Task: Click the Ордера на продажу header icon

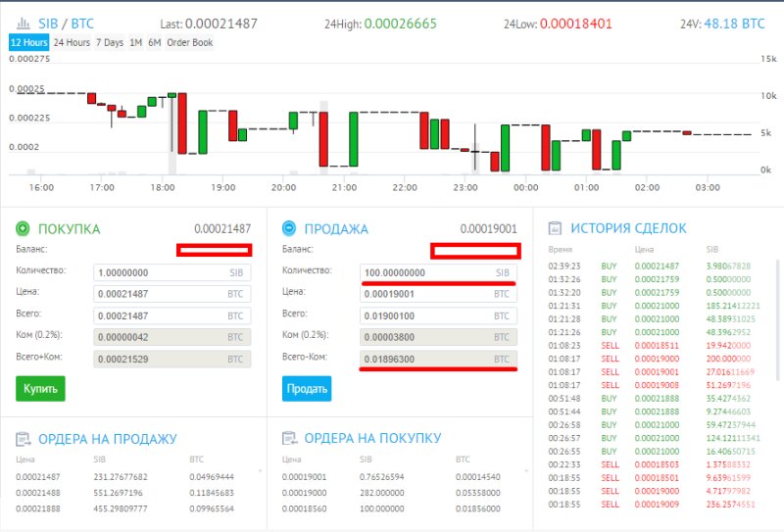Action: [24, 438]
